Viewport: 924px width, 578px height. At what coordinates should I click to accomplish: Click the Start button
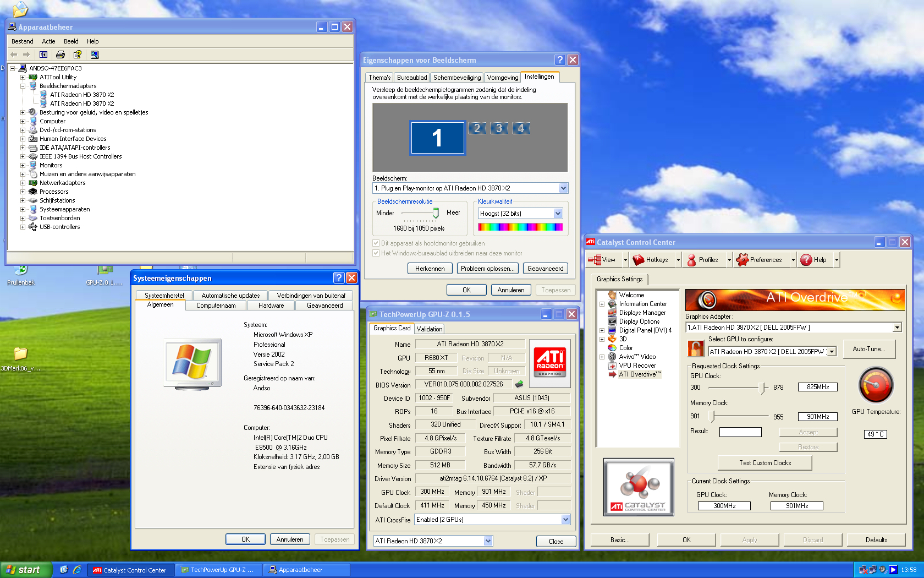(26, 570)
